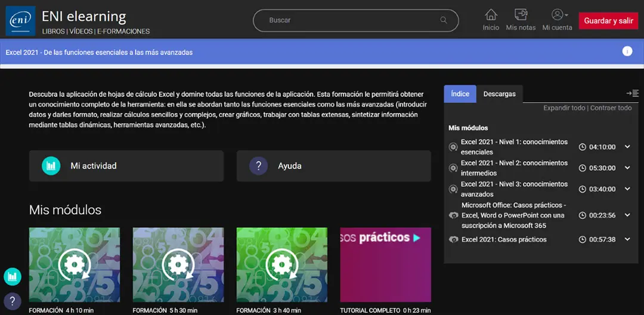
Task: Click the ENI logo
Action: 20,21
